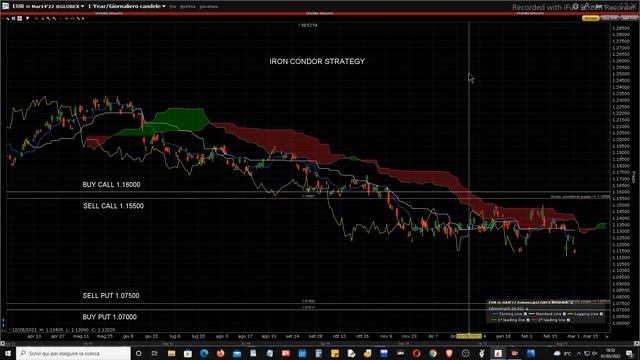Open the volume control in system tray
The width and height of the screenshot is (640, 360).
click(x=595, y=353)
